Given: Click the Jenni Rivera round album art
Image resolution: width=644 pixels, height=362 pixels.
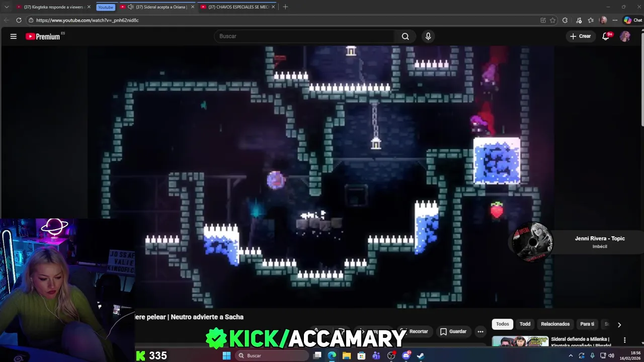Looking at the screenshot, I should 532,242.
